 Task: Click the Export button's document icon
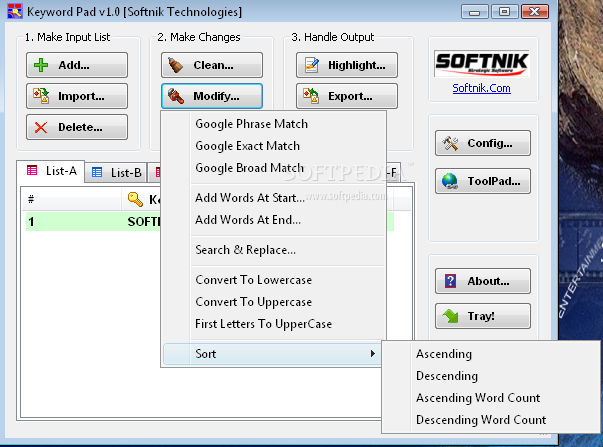coord(311,96)
